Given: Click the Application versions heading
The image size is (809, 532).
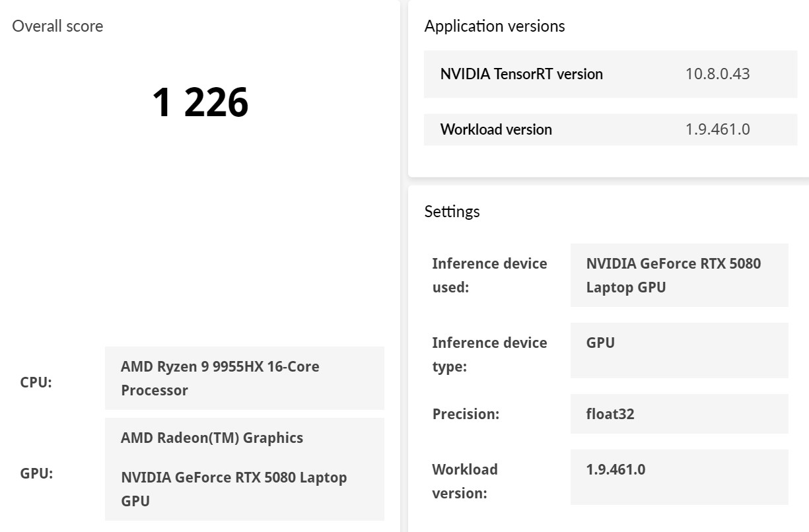Looking at the screenshot, I should click(495, 26).
